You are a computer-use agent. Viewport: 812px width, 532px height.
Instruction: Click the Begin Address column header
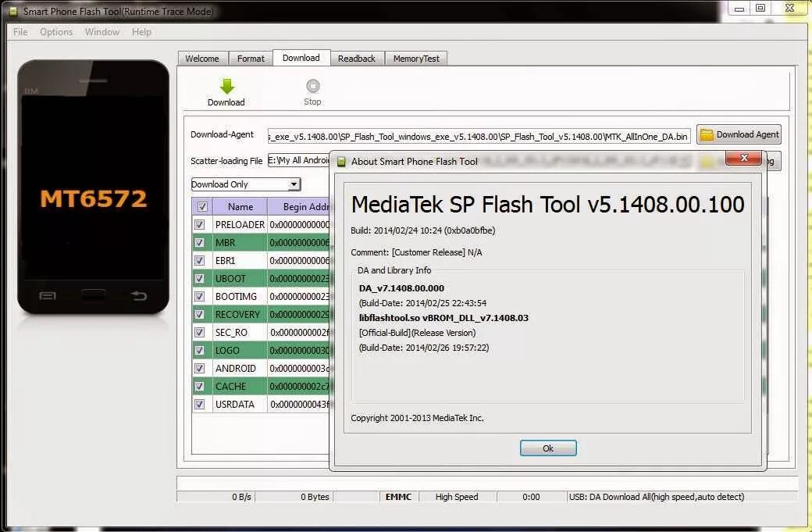299,207
